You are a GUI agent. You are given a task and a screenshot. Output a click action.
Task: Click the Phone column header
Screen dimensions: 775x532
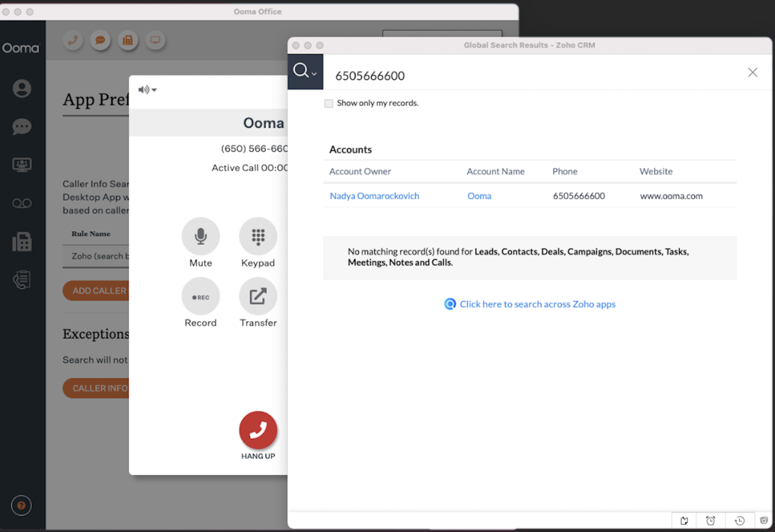click(x=565, y=172)
